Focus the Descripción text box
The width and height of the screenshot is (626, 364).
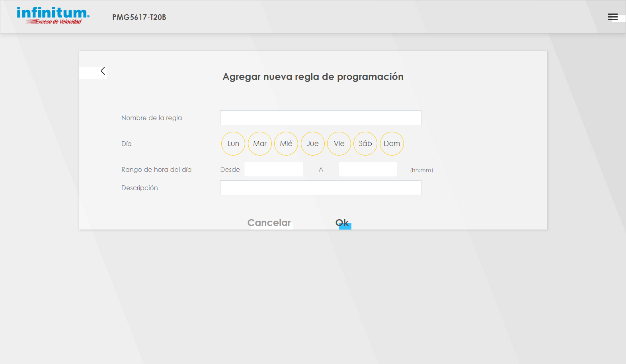pyautogui.click(x=320, y=188)
